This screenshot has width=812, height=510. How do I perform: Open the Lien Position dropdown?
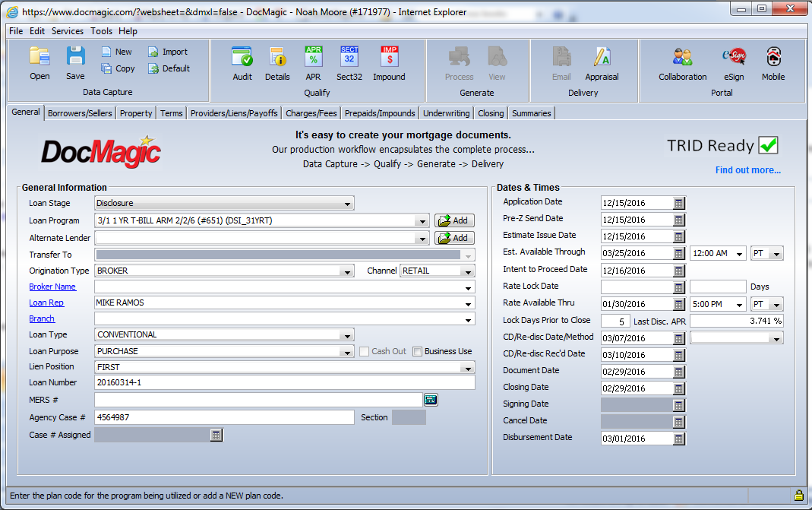tap(468, 368)
